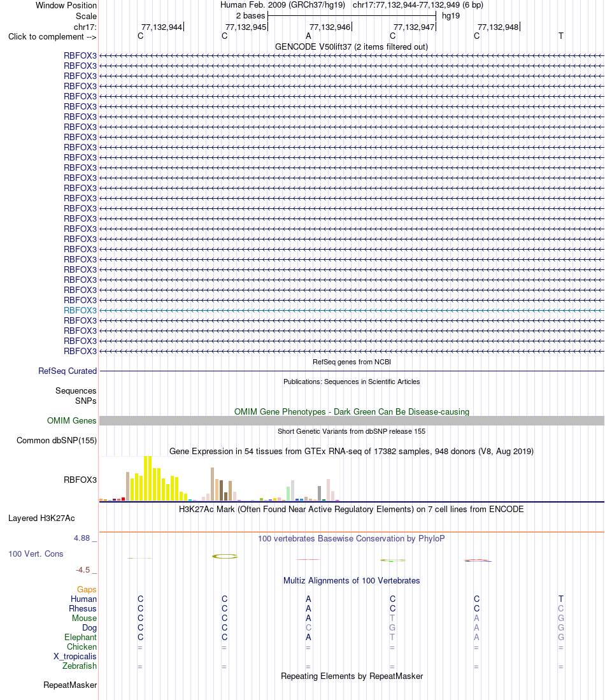
Task: Open 'Publications: Sequences in Scientific Articles' title
Action: point(352,382)
